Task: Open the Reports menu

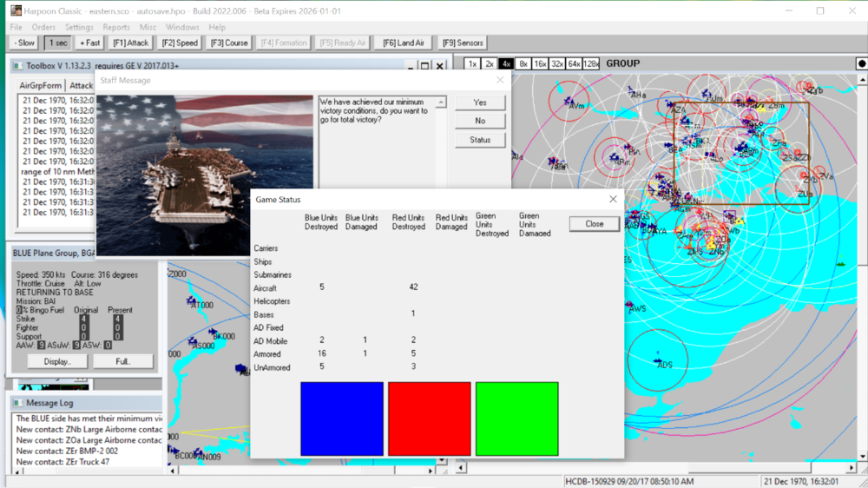Action: pyautogui.click(x=116, y=27)
